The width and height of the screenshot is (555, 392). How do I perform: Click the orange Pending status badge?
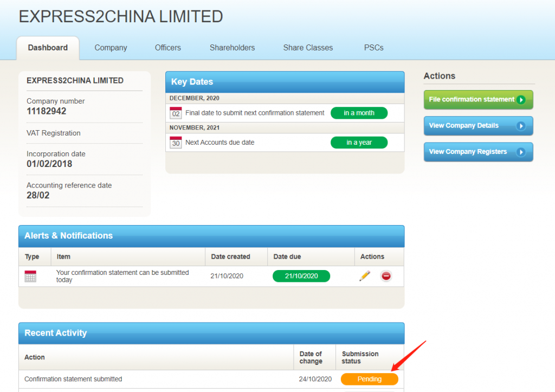[369, 379]
